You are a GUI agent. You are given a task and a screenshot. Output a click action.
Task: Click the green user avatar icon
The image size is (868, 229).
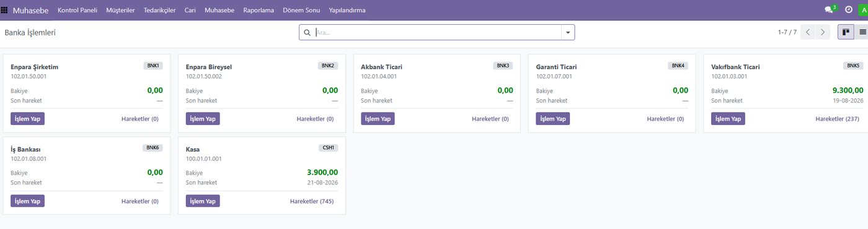(x=863, y=10)
